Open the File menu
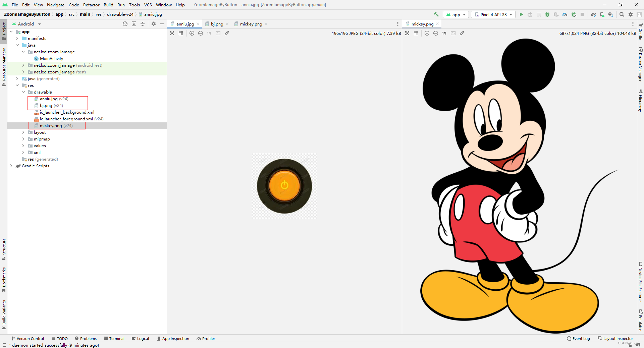Viewport: 644px width, 348px height. [x=15, y=5]
